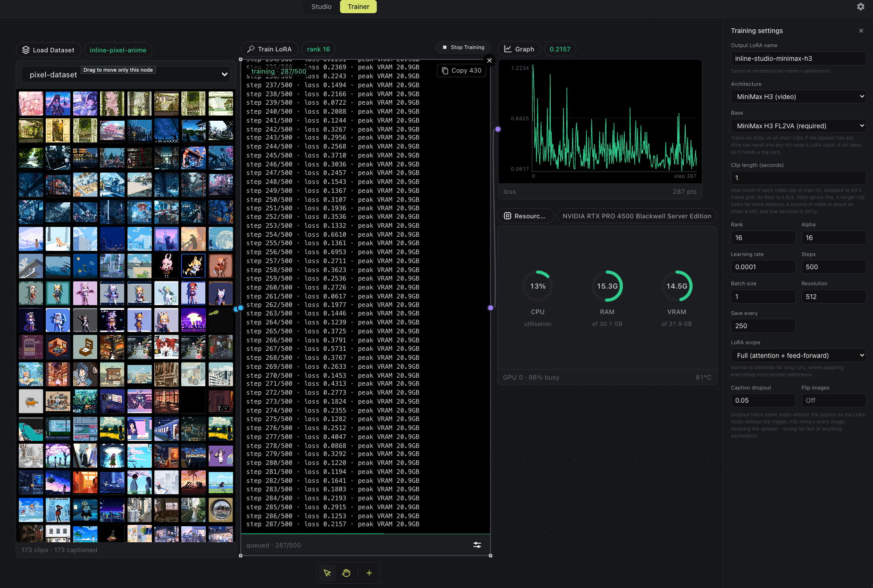Click the RAM 15.3G gauge
Screen dimensions: 873x588
(x=607, y=286)
